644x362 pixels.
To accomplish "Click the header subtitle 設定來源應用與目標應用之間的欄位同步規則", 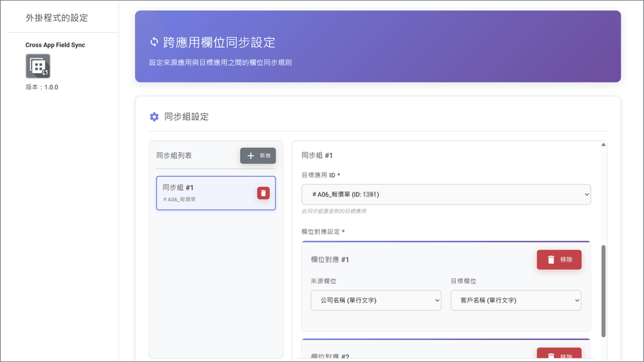I will click(x=220, y=63).
